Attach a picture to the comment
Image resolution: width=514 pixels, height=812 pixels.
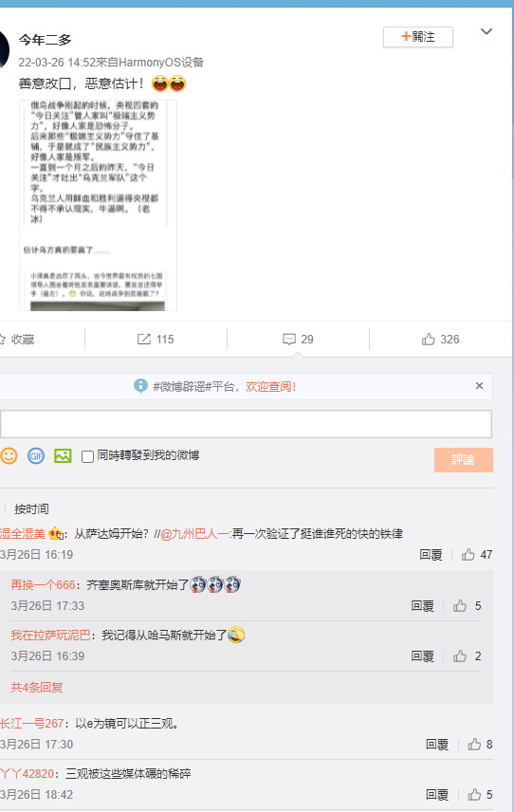point(63,455)
